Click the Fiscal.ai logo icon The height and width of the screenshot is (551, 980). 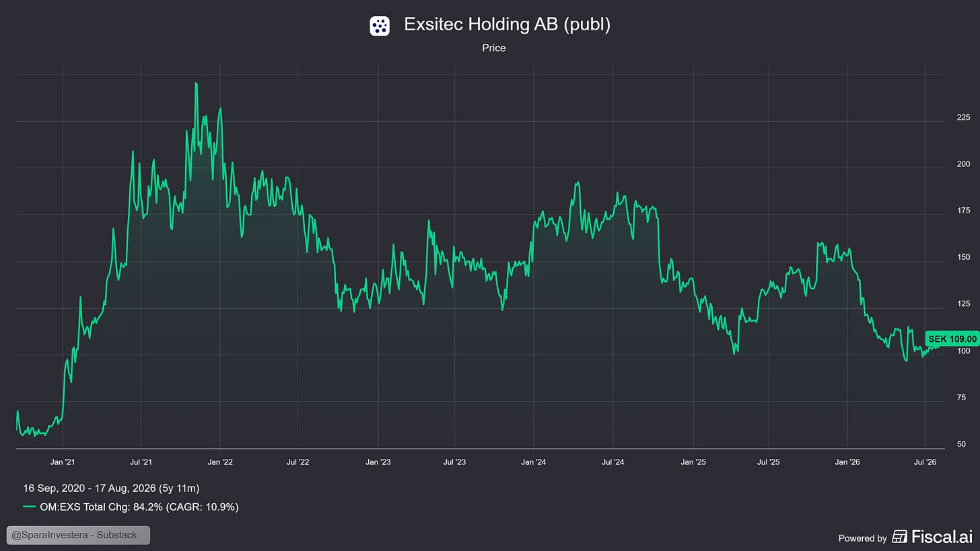click(x=899, y=536)
